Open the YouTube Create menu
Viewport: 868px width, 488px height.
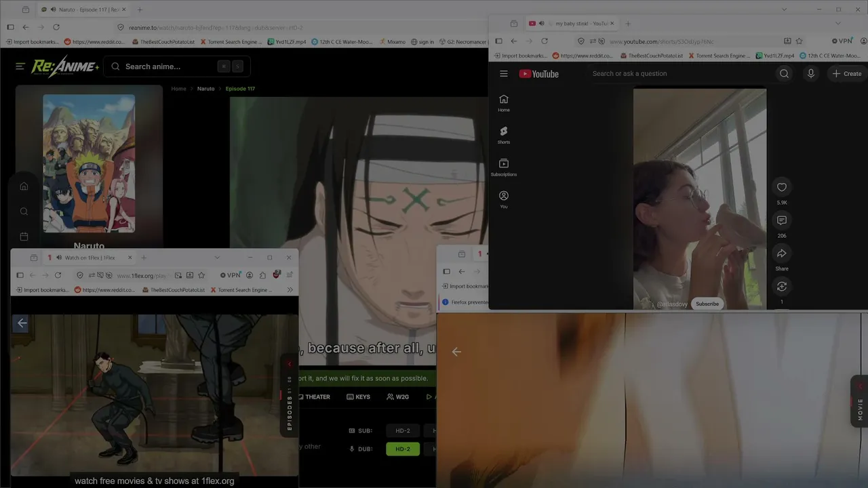click(x=847, y=74)
